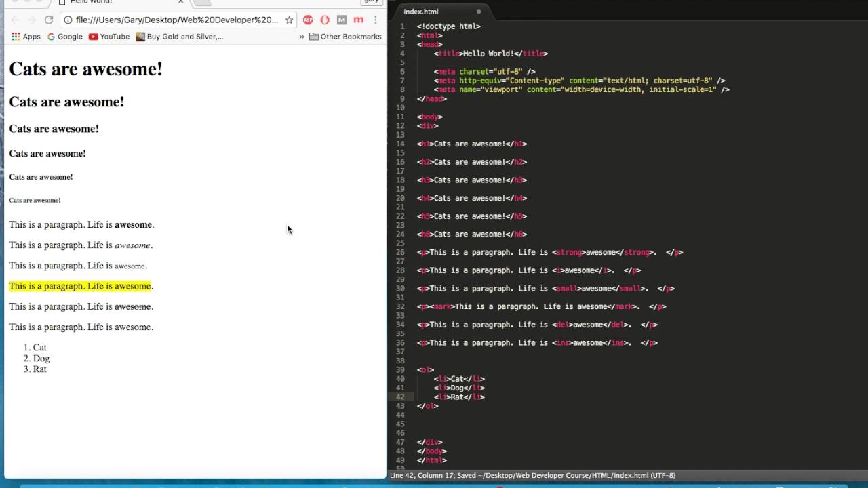The width and height of the screenshot is (868, 488).
Task: Click the opening ol tag line
Action: (x=425, y=370)
